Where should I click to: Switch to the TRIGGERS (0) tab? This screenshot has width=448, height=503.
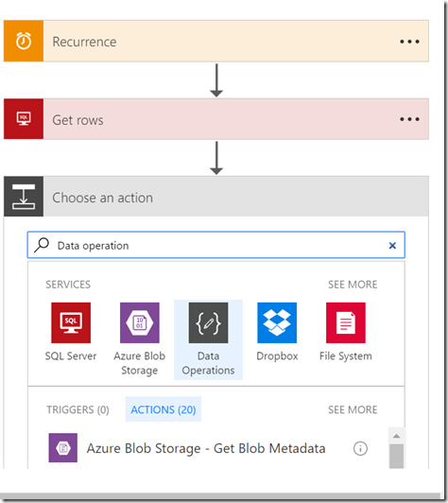(x=78, y=409)
